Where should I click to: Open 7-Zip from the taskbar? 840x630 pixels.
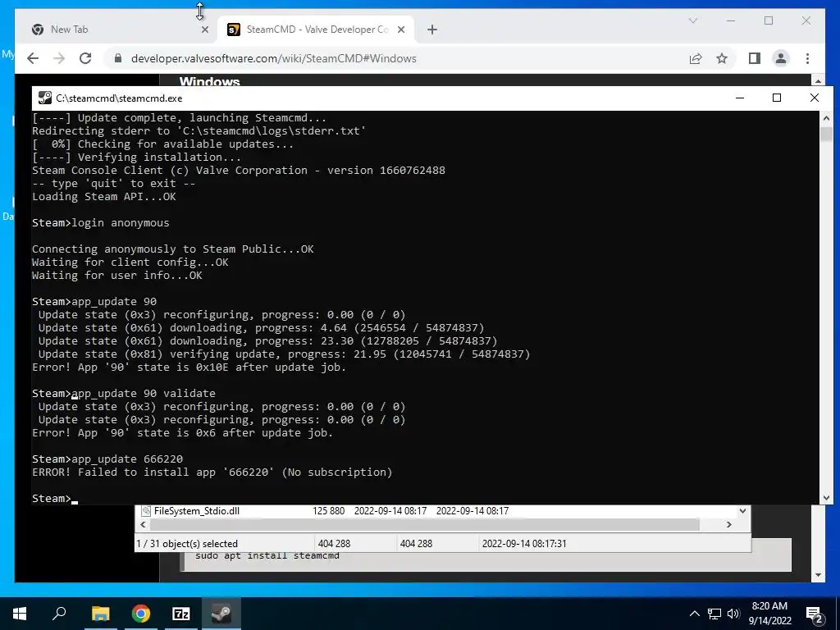tap(181, 614)
